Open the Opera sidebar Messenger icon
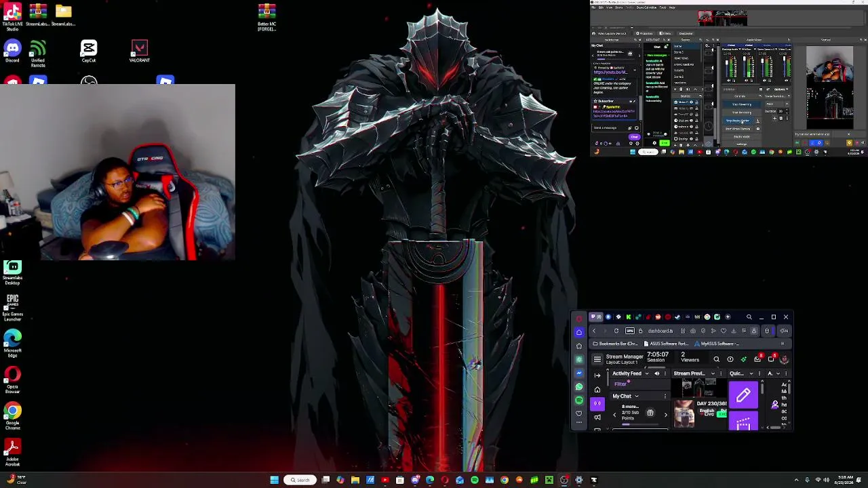Screen dimensions: 868x488 click(x=579, y=373)
